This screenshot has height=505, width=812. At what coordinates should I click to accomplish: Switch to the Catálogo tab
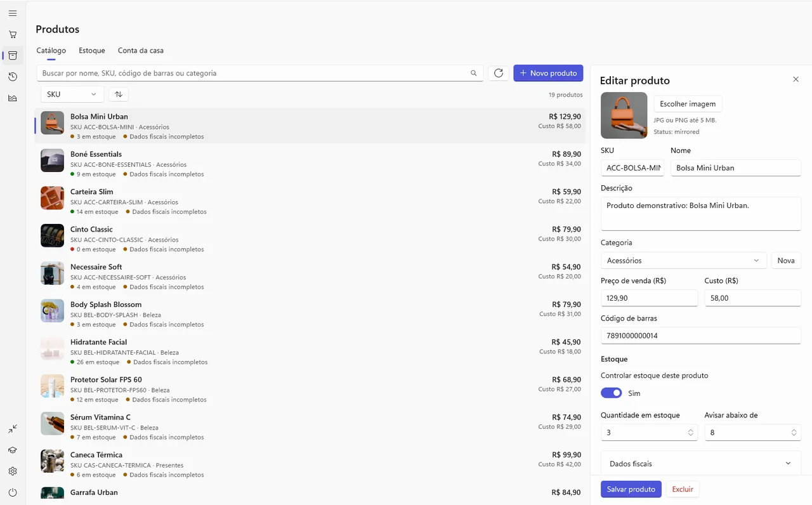click(51, 51)
